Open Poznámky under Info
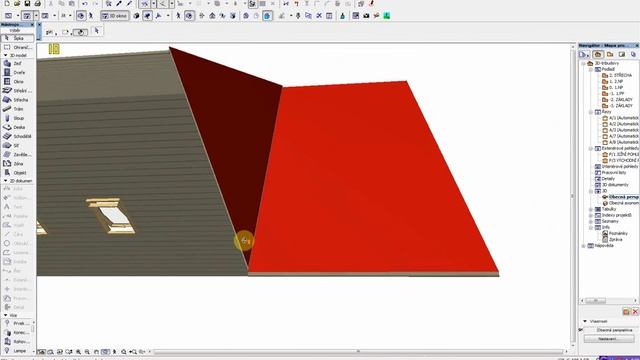640x360 pixels. coord(615,233)
